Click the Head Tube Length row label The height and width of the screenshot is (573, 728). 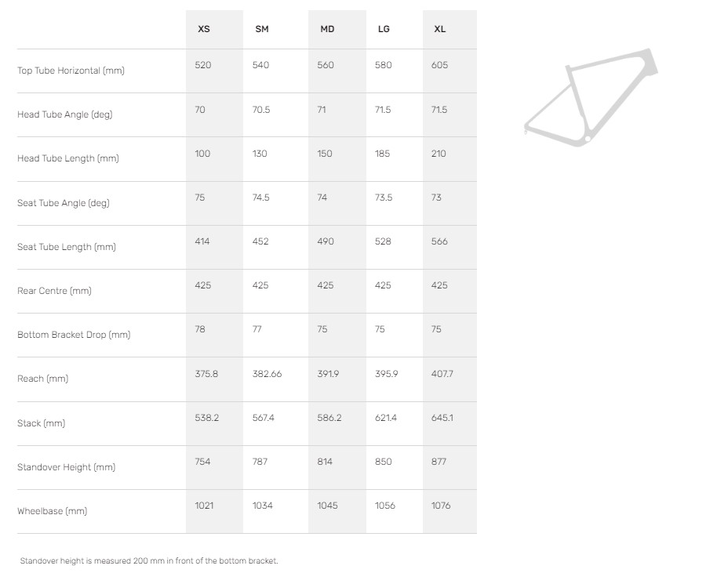67,158
